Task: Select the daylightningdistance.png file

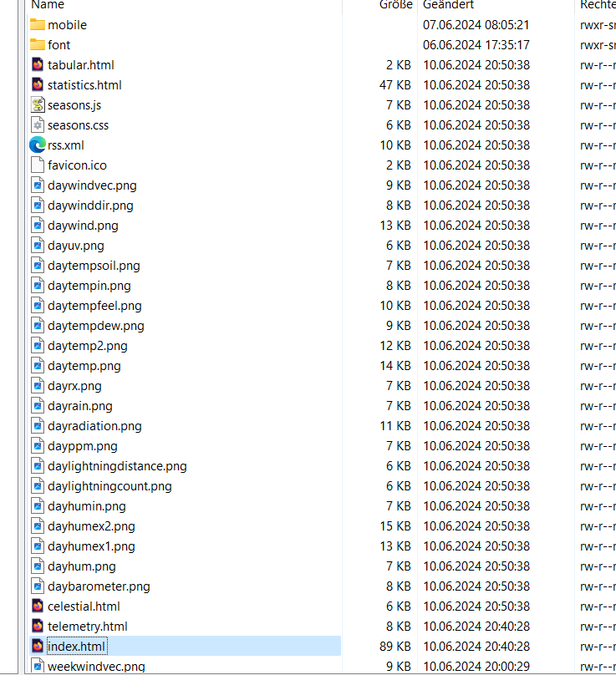Action: [x=117, y=466]
